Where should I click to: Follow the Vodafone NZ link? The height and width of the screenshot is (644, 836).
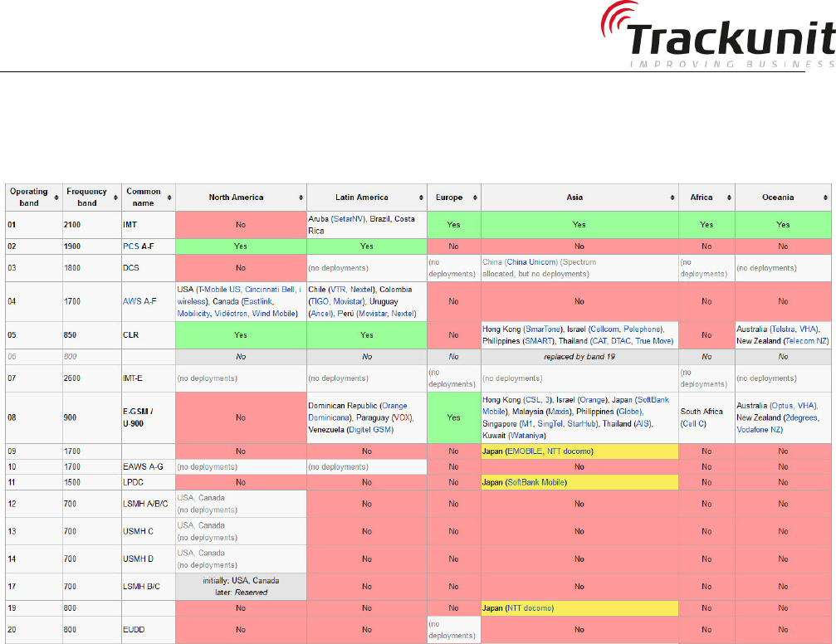(759, 429)
